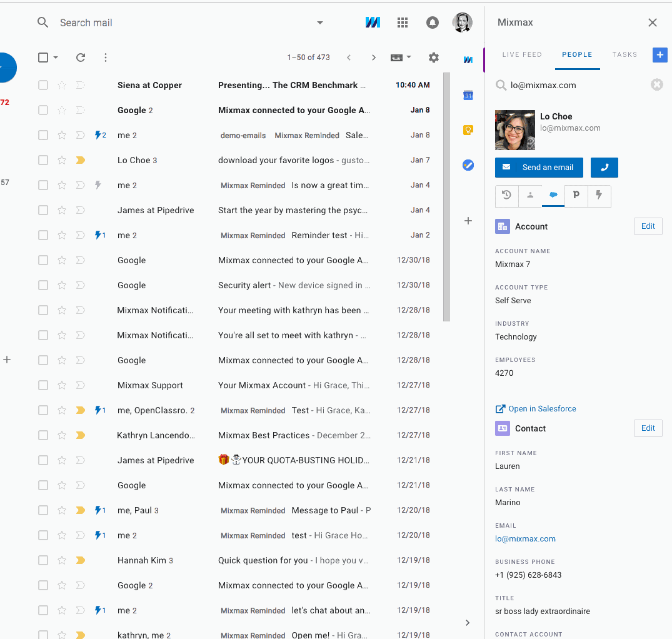Screen dimensions: 672x639
Task: Click the Send an email button
Action: [539, 168]
